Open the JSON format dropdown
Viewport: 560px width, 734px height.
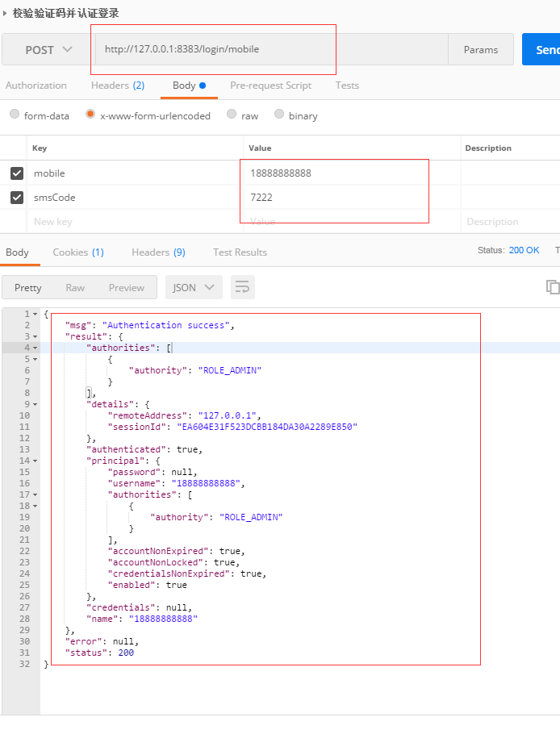(194, 287)
